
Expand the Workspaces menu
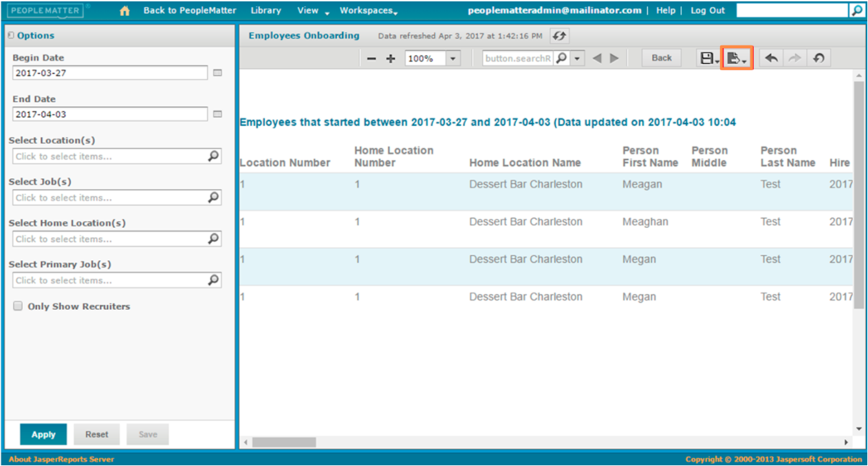click(369, 11)
